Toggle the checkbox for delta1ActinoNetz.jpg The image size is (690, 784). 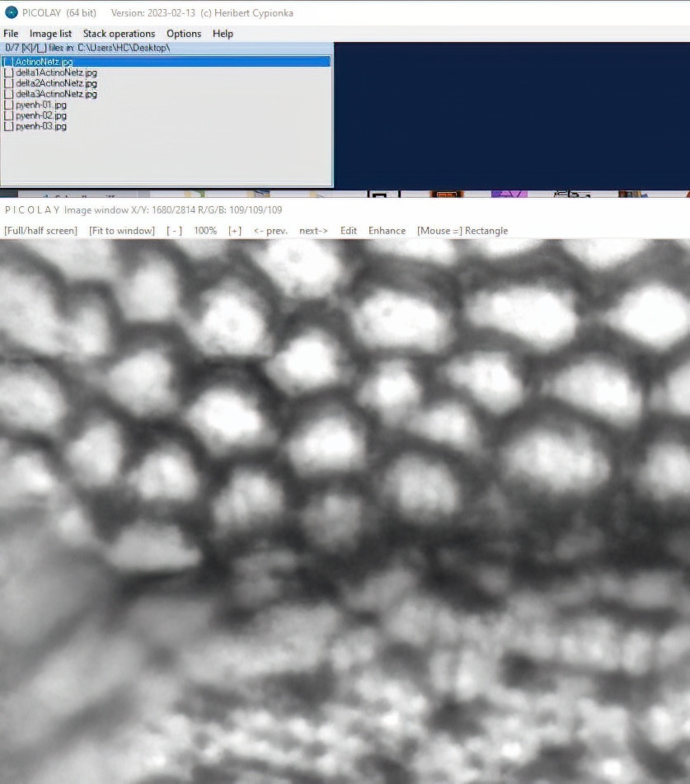[8, 73]
